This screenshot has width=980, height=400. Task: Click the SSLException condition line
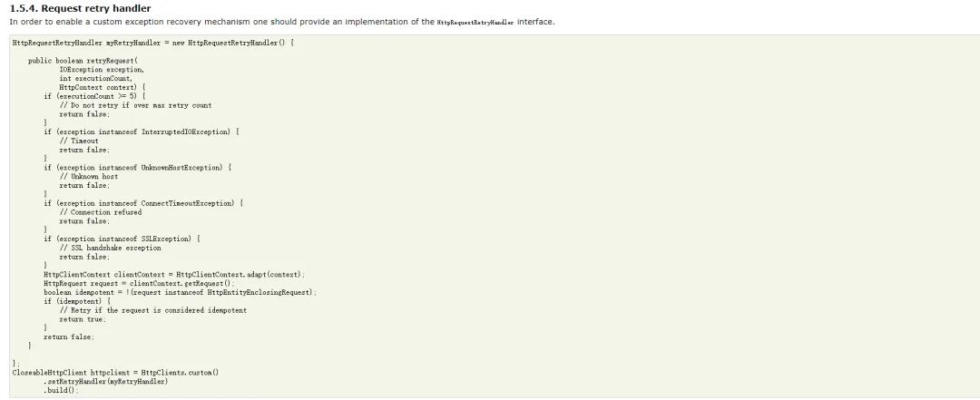click(122, 239)
